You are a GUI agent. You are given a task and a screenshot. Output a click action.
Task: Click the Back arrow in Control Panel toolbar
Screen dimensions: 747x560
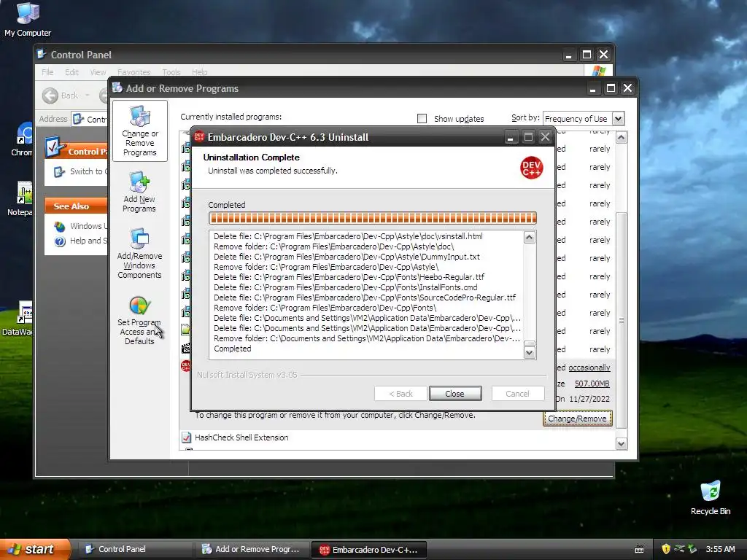(x=50, y=96)
